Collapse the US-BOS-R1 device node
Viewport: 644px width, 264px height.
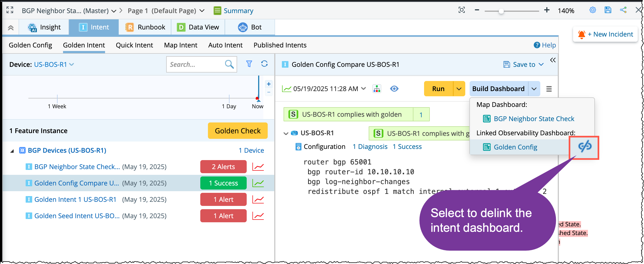[x=286, y=133]
